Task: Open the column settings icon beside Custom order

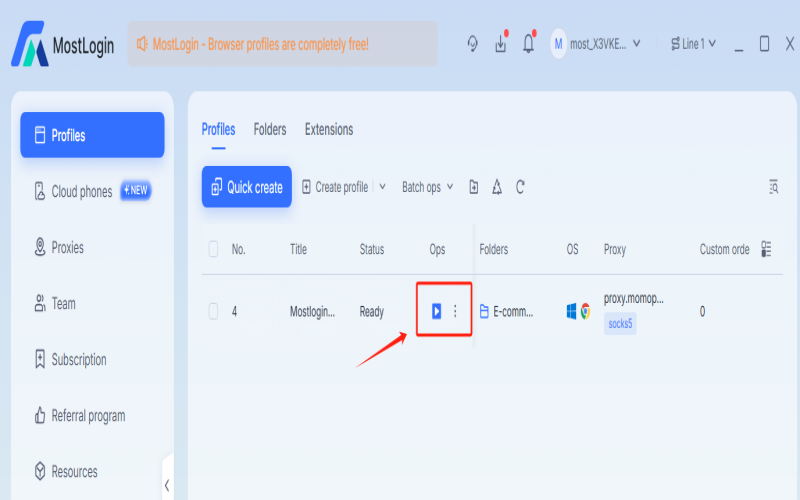Action: click(x=766, y=249)
